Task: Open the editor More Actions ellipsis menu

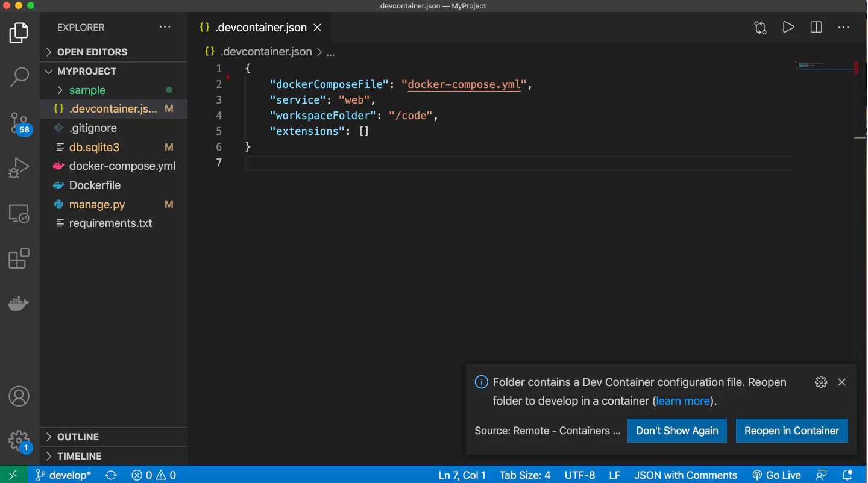Action: point(843,27)
